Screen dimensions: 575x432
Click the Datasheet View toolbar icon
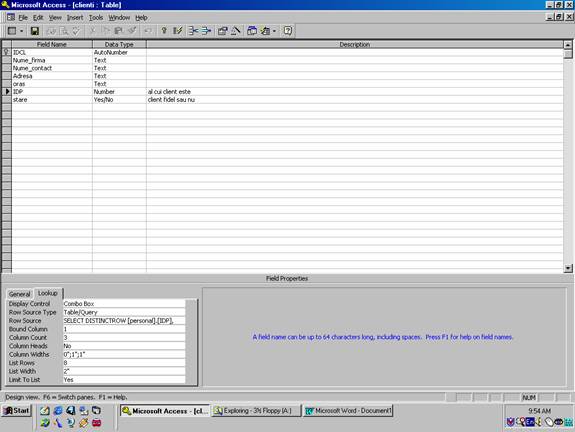tap(12, 31)
